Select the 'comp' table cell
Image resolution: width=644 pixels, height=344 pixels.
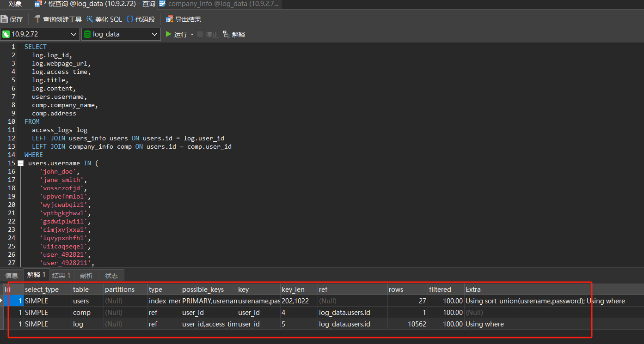coord(87,313)
